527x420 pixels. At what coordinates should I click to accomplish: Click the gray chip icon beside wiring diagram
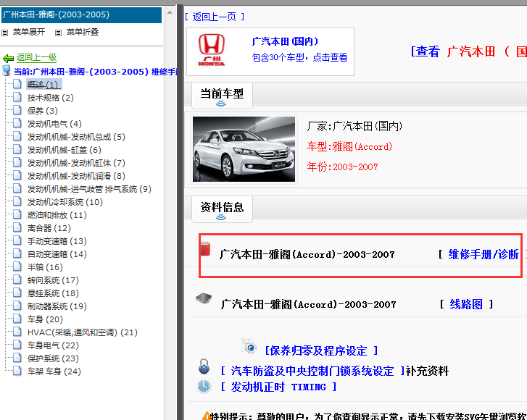click(x=204, y=298)
